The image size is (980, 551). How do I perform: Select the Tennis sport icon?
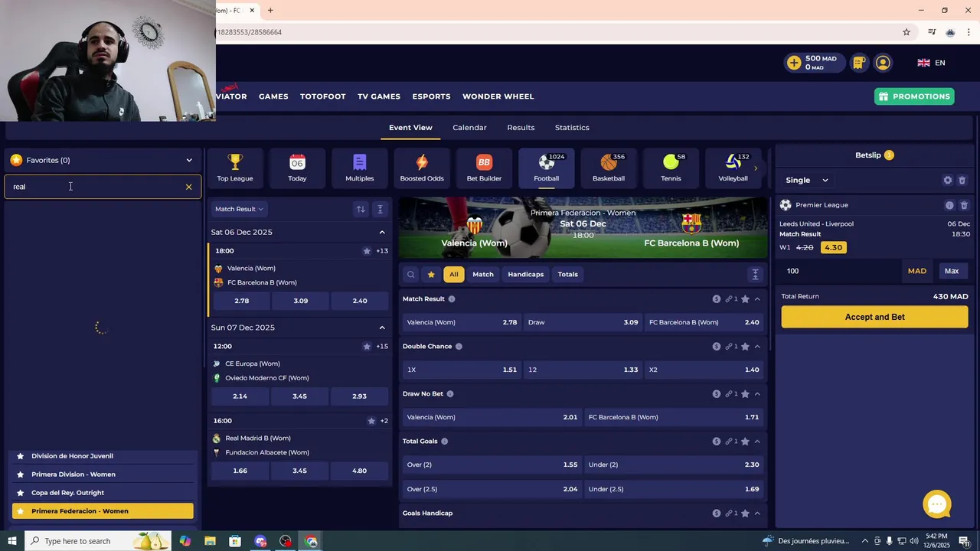coord(671,168)
